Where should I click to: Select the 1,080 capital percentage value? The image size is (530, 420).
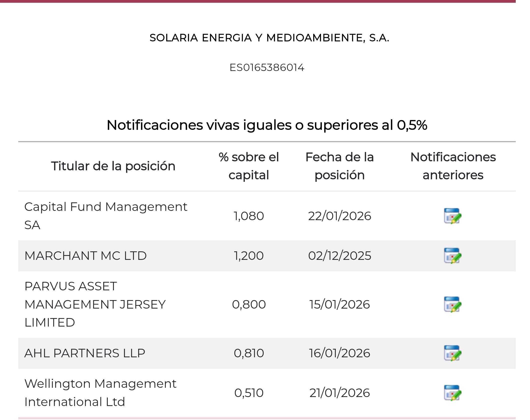pyautogui.click(x=249, y=216)
